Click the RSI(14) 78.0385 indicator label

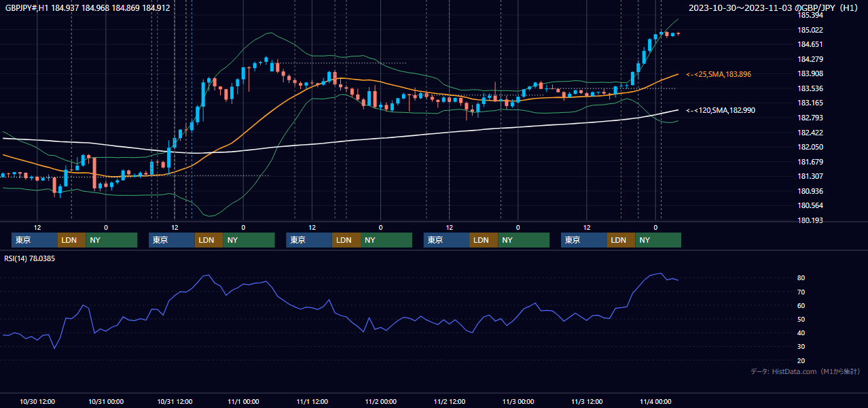pos(30,258)
